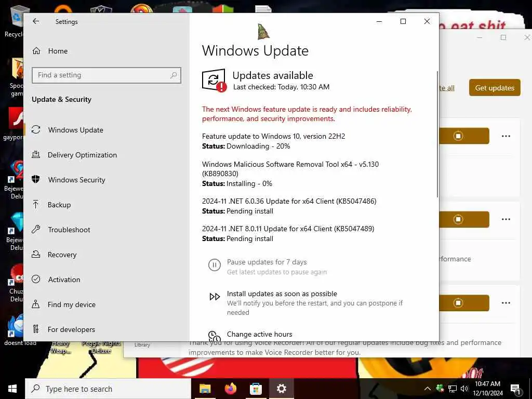Open the Peggle Nights Deluxe desktop shortcut
The height and width of the screenshot is (399, 532).
[101, 347]
